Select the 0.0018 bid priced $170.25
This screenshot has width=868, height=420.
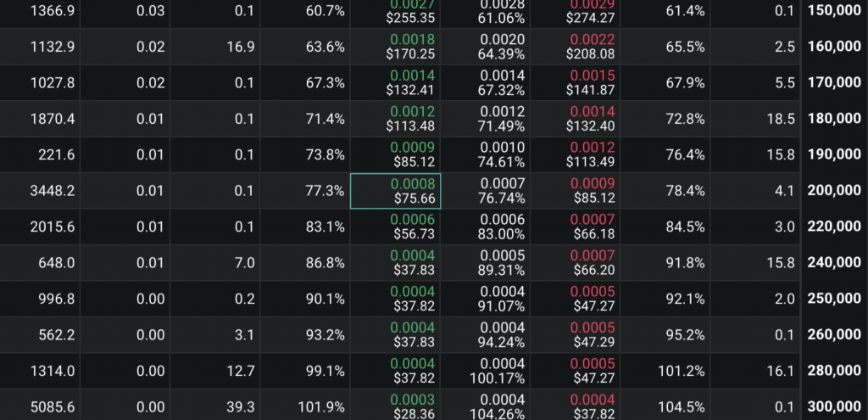click(395, 47)
